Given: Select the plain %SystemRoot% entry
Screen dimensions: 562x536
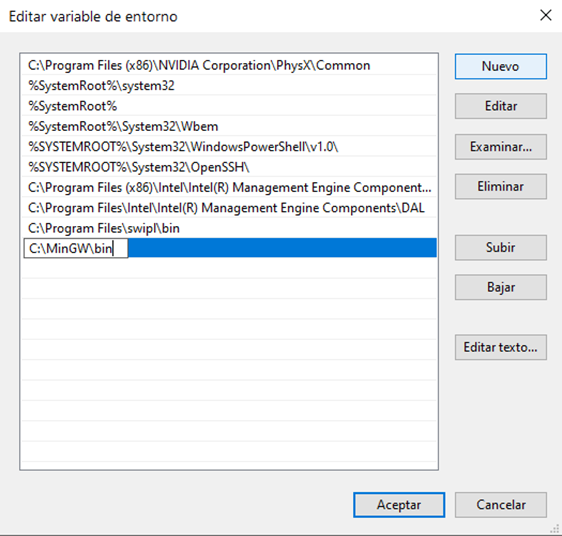Looking at the screenshot, I should pos(229,106).
